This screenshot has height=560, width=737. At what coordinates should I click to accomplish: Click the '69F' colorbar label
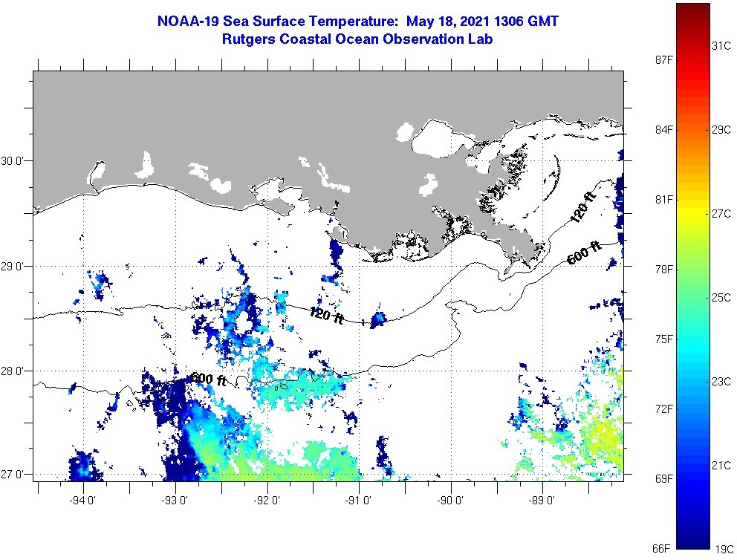coord(663,479)
